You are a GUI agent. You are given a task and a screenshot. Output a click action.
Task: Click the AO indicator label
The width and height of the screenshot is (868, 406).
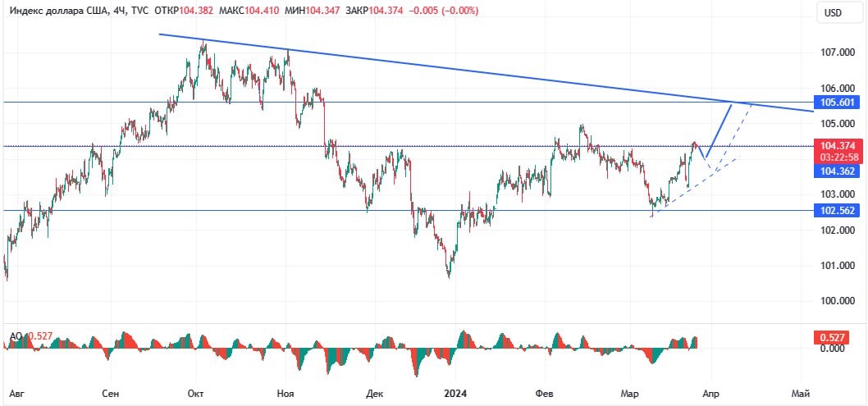[x=16, y=335]
